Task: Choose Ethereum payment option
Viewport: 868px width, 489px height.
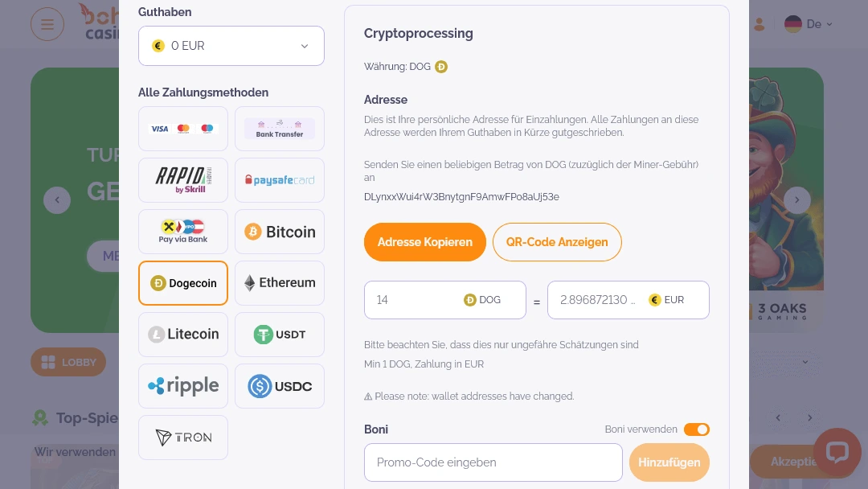Action: point(280,283)
